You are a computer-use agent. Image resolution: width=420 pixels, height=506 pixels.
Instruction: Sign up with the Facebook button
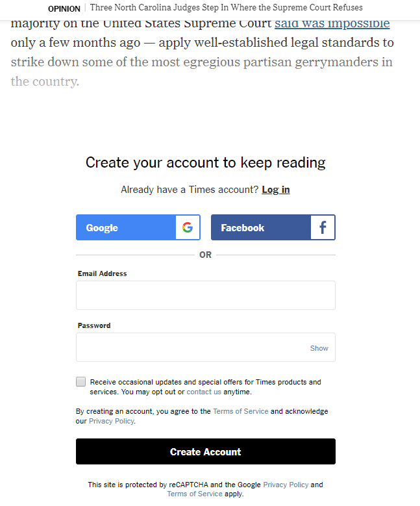pos(273,227)
